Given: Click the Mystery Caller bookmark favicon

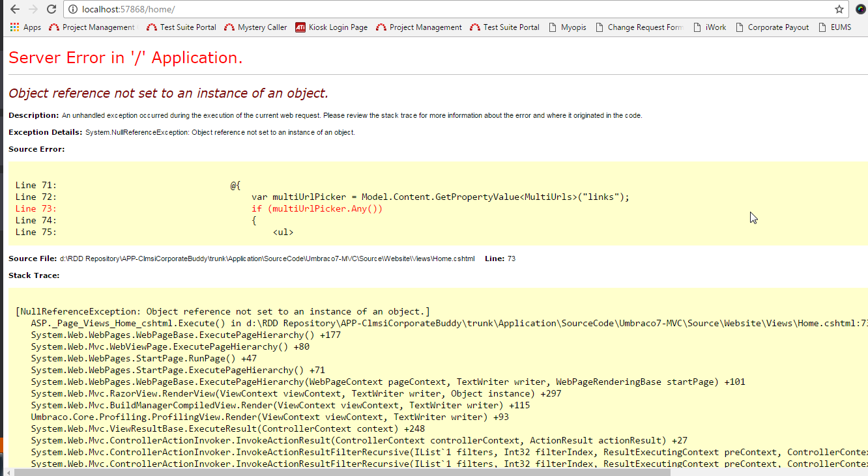Looking at the screenshot, I should [229, 27].
